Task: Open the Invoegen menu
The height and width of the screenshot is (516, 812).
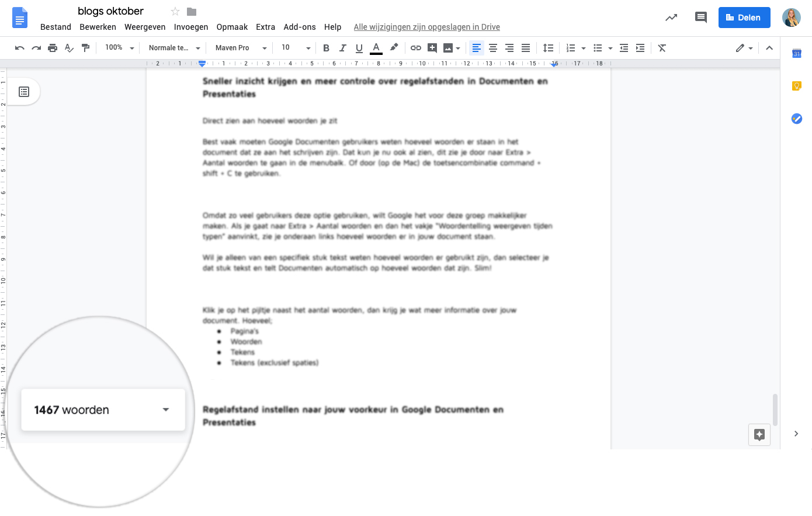Action: [x=191, y=27]
